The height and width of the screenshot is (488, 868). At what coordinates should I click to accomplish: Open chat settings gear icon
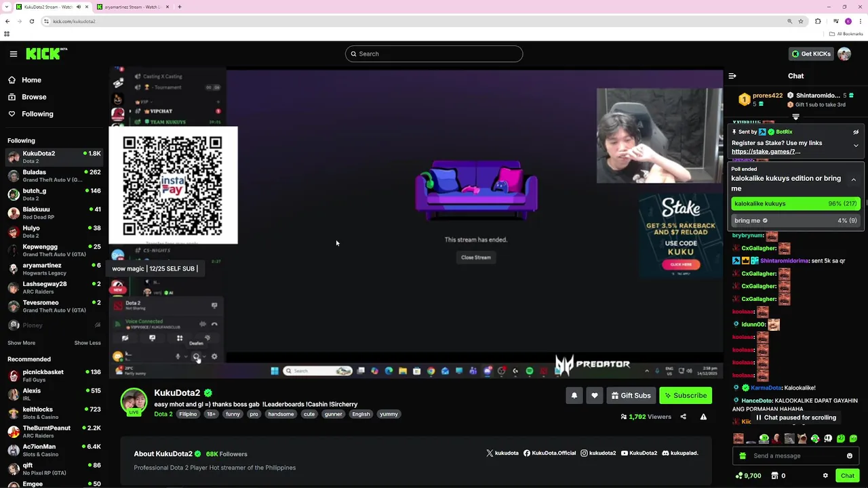(825, 476)
